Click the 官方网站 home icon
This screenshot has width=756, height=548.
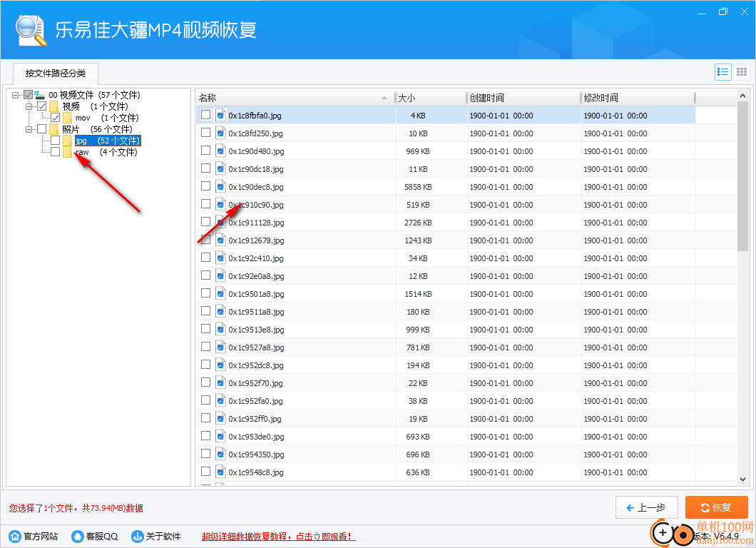pos(16,536)
